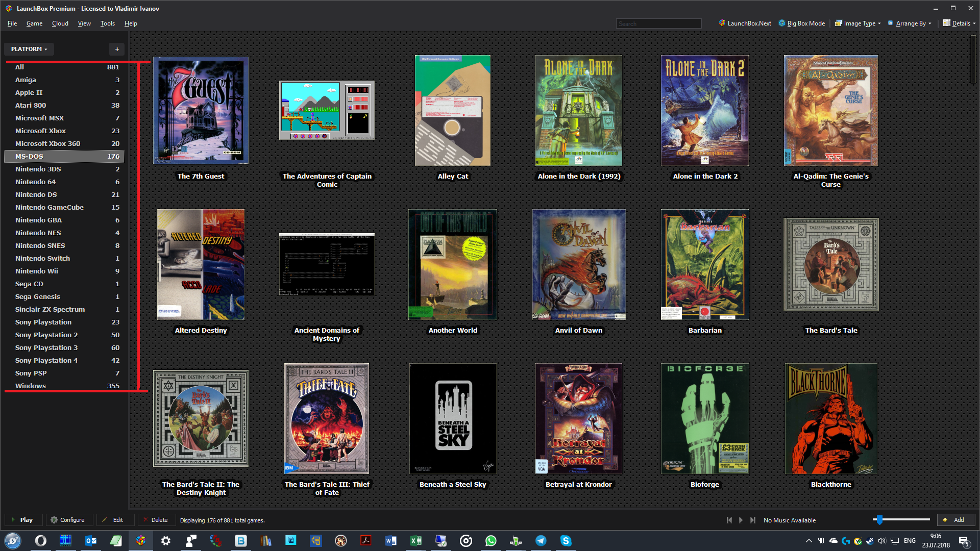Open Skype from the taskbar
The image size is (980, 551).
tap(566, 541)
